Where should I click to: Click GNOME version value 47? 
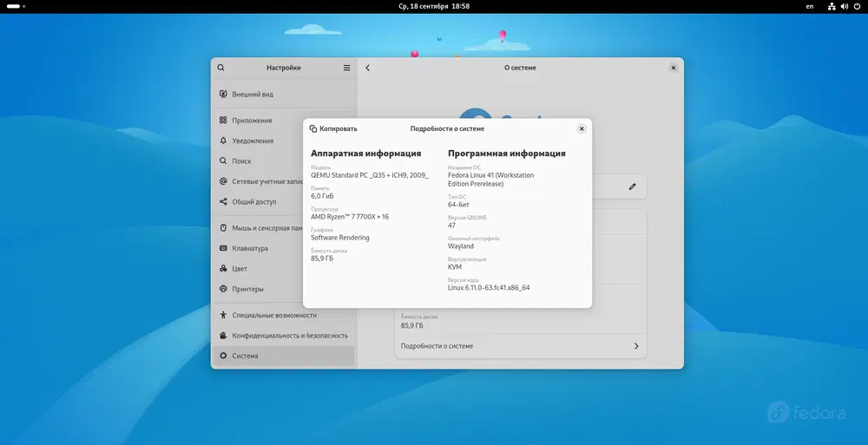coord(451,226)
